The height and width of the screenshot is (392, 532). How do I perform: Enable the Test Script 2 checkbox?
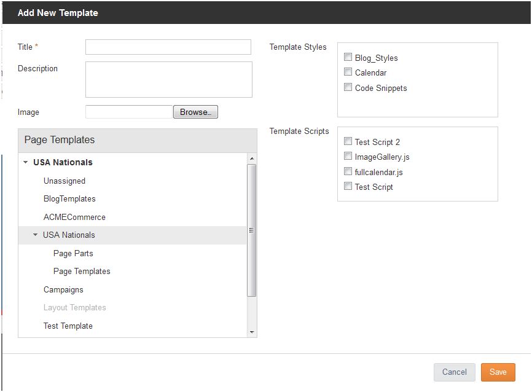[348, 141]
